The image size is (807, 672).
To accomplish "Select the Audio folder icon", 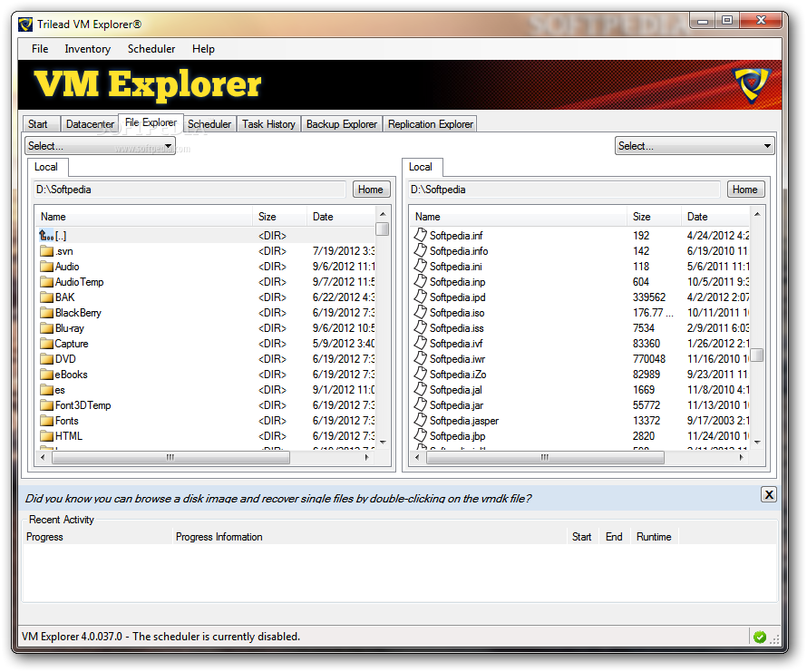I will 47,267.
